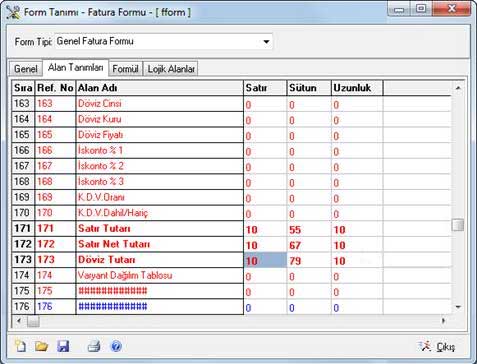Open the Form Tipi dropdown

click(266, 42)
